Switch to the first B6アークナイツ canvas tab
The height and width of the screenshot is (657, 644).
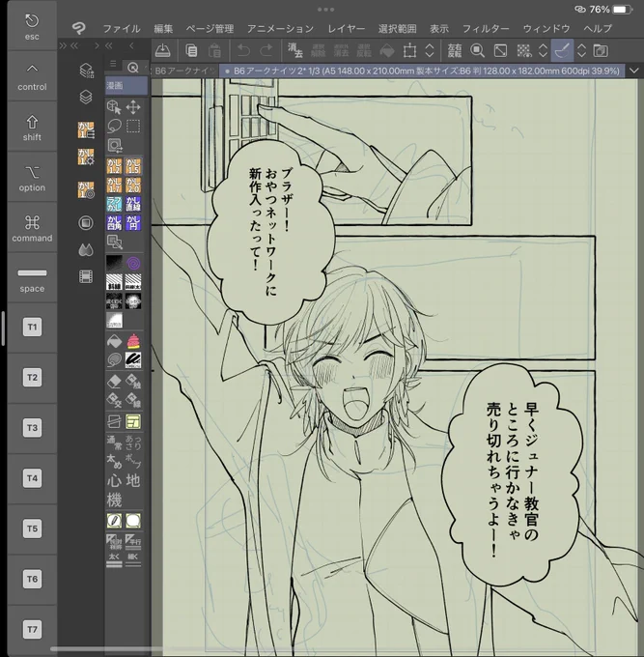tap(184, 71)
